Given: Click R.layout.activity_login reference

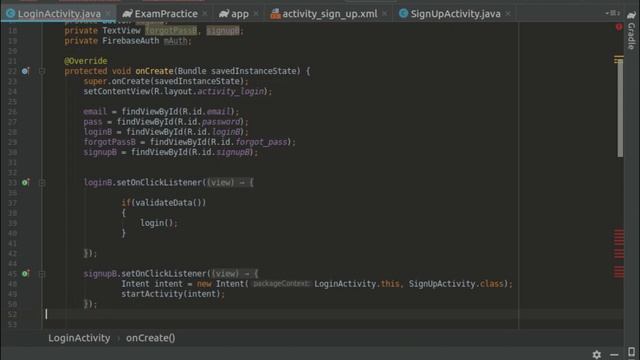Looking at the screenshot, I should [x=208, y=91].
